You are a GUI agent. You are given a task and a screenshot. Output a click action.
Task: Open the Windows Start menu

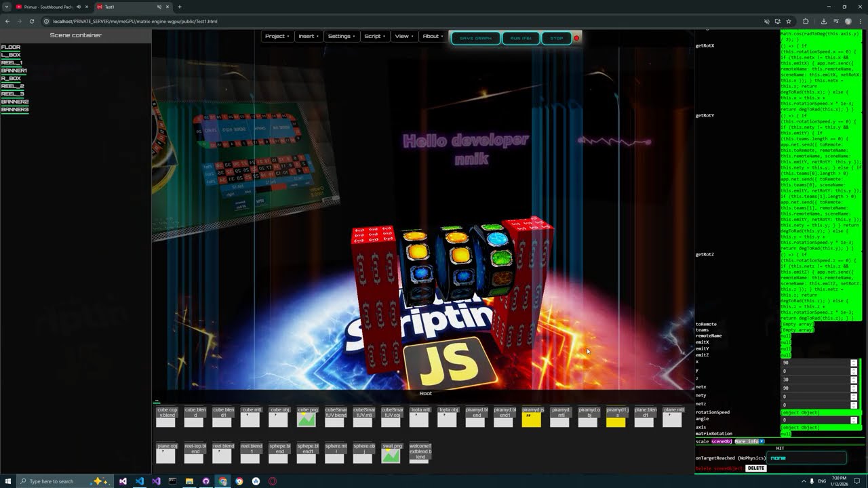pos(8,481)
